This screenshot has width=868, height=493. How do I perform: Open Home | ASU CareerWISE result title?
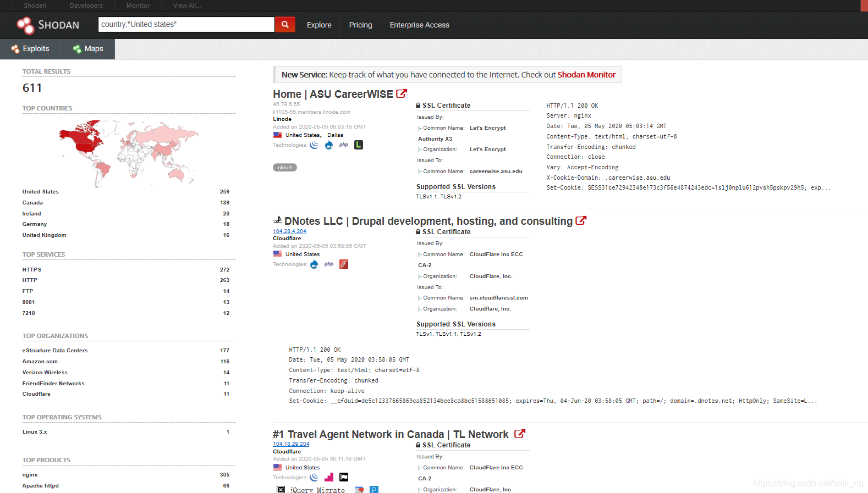point(333,94)
